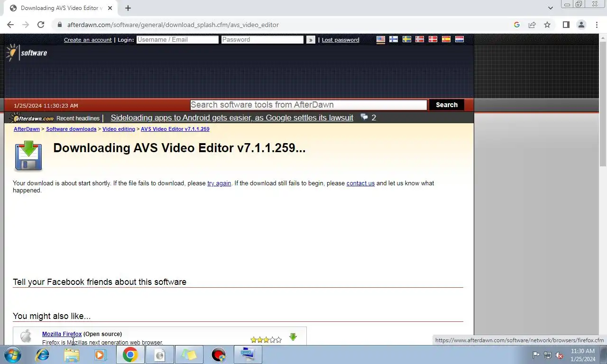Go to AfterDawn breadcrumb link
Image resolution: width=607 pixels, height=364 pixels.
point(27,129)
